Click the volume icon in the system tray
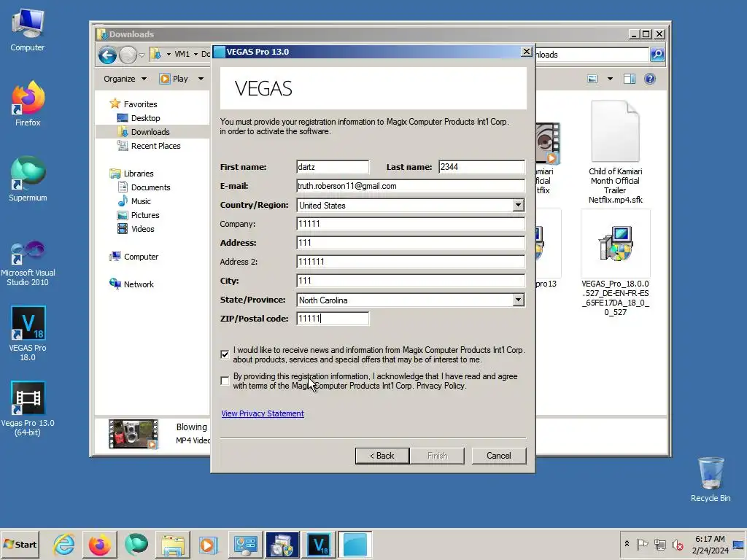This screenshot has height=560, width=747. [x=677, y=545]
